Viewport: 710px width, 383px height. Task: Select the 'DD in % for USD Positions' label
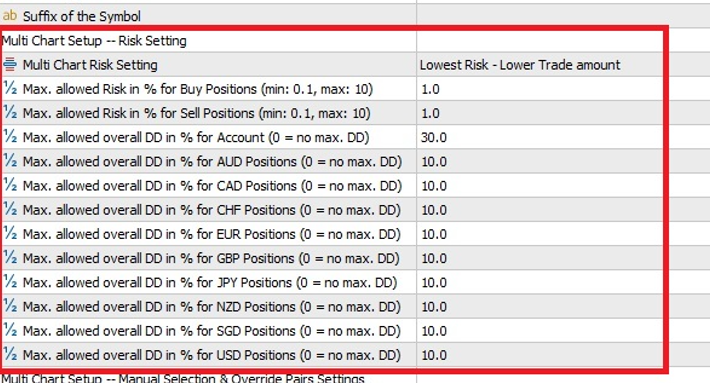pos(211,355)
